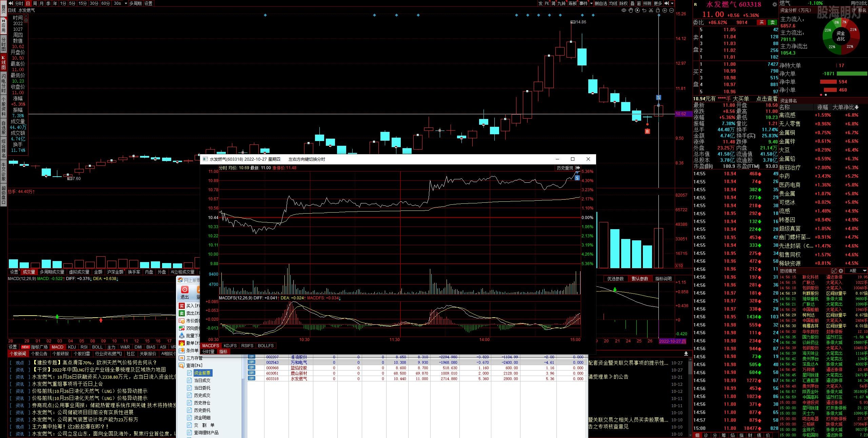Click the 指标说明 button
The image size is (868, 438).
(x=664, y=279)
